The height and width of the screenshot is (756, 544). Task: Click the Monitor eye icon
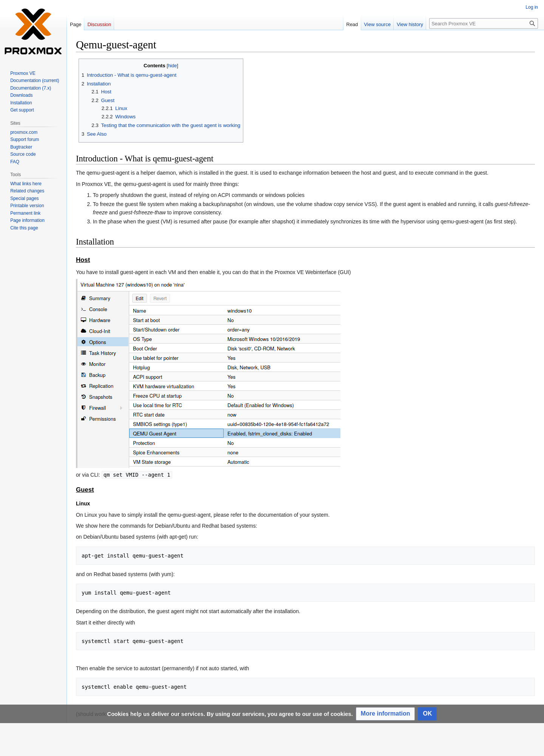pyautogui.click(x=83, y=364)
